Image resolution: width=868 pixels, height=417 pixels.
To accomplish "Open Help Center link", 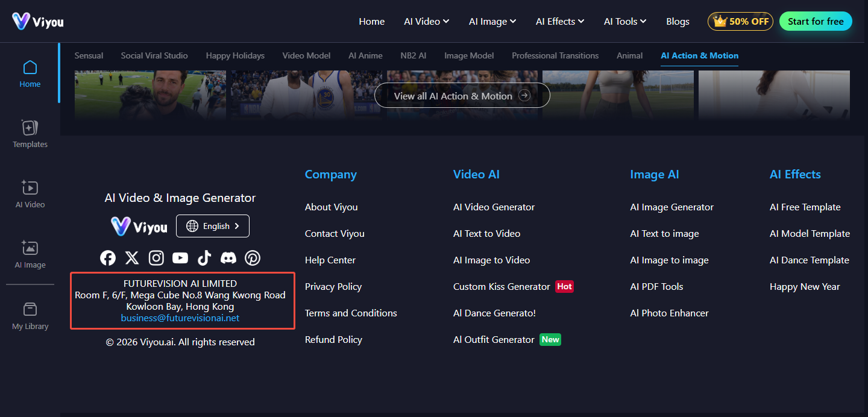I will [x=330, y=260].
